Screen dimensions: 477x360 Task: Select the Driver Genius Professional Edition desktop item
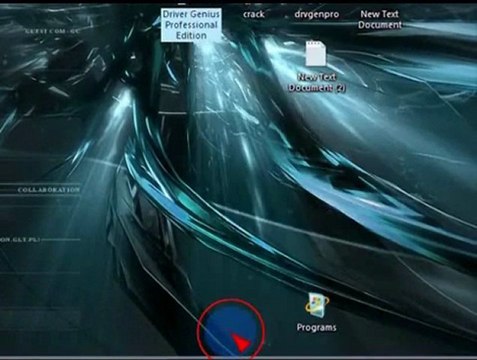coord(191,25)
